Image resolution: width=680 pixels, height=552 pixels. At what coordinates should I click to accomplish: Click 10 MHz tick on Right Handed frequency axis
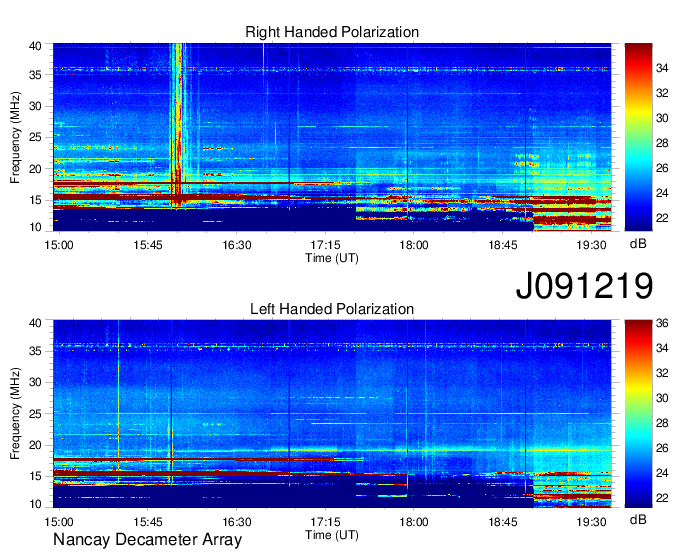(35, 227)
